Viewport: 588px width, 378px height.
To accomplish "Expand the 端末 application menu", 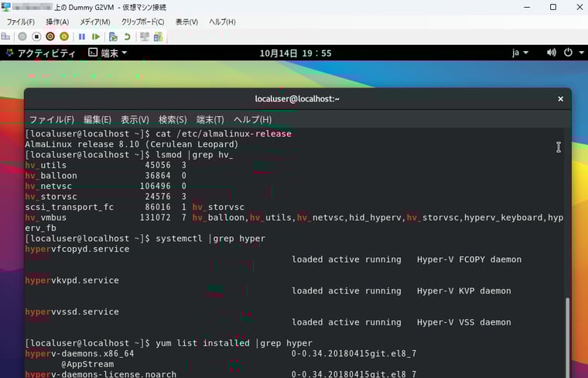I will 108,53.
